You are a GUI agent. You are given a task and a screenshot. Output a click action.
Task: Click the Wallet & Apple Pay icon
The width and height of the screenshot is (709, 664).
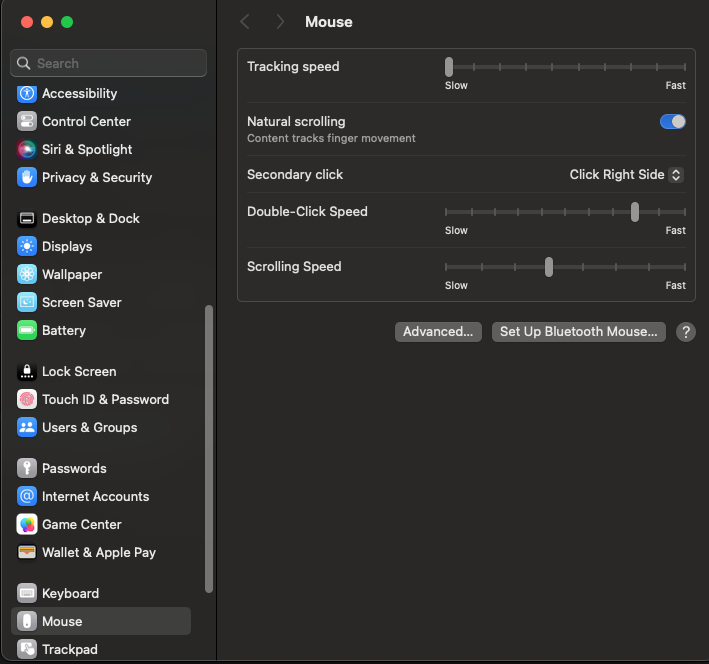[27, 553]
